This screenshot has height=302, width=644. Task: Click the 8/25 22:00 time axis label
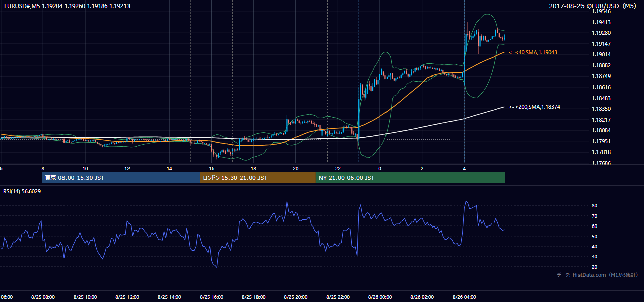pos(338,297)
